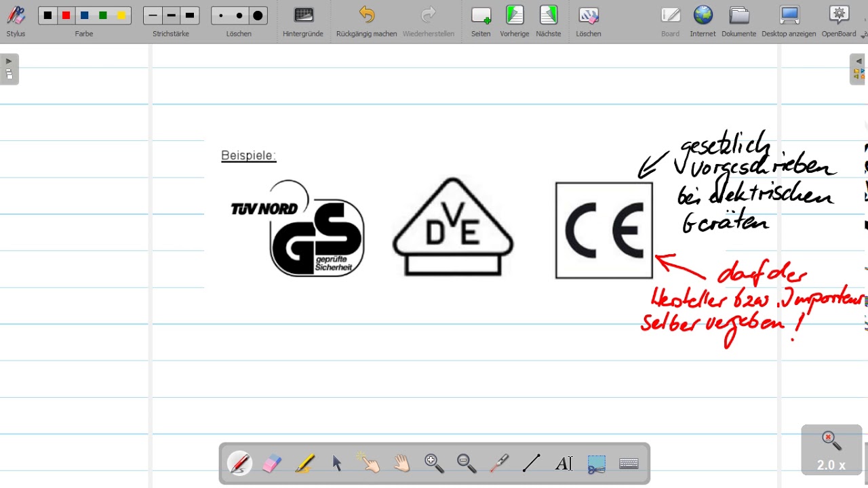Select the yellow highlighter tool
Image resolution: width=868 pixels, height=488 pixels.
(304, 464)
